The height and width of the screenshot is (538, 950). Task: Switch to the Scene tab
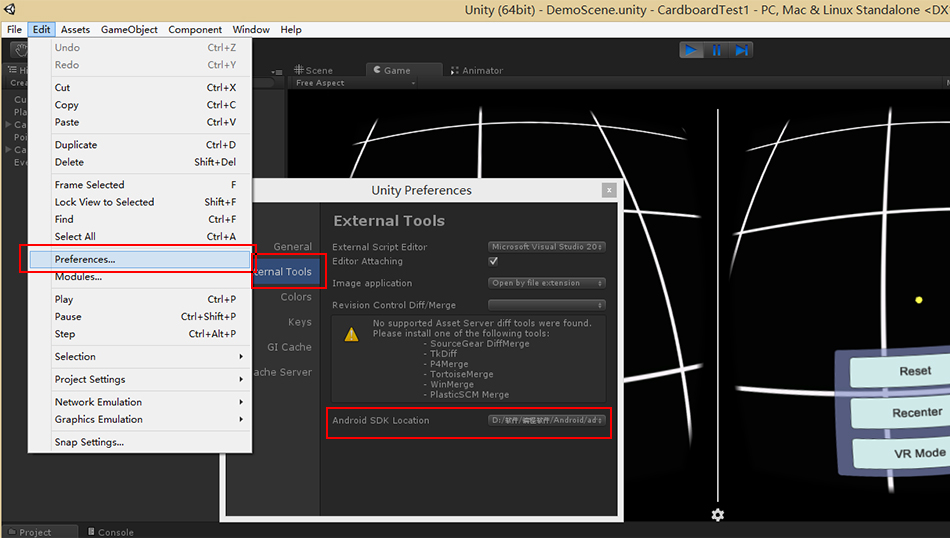pyautogui.click(x=314, y=70)
